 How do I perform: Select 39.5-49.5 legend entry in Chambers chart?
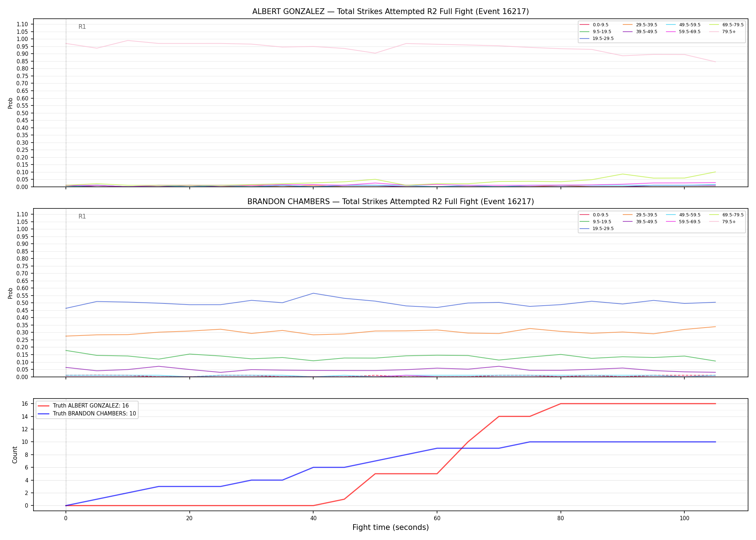[640, 222]
